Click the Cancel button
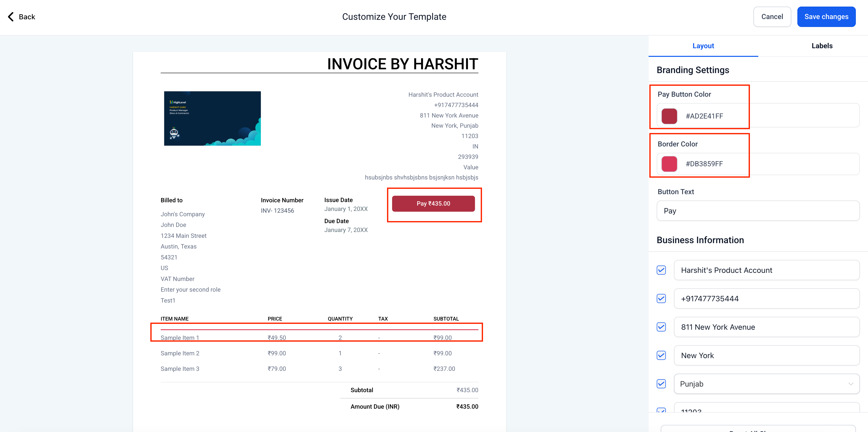 772,17
